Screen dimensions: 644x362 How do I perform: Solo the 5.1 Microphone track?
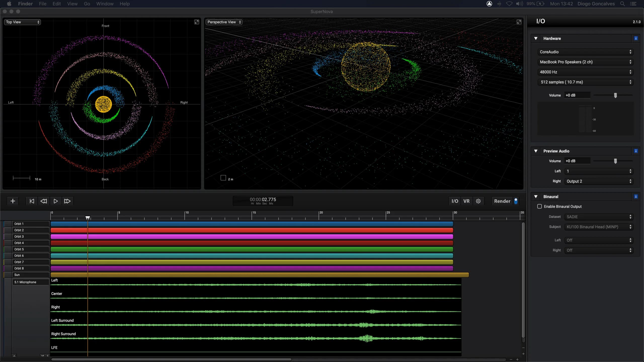click(48, 355)
